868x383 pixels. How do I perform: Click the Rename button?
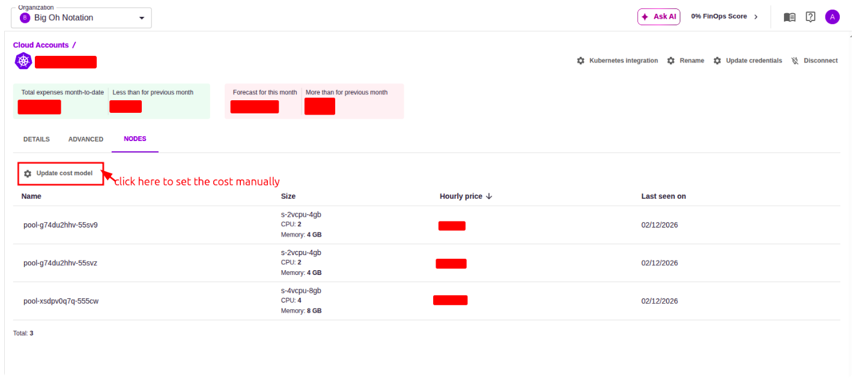coord(685,61)
